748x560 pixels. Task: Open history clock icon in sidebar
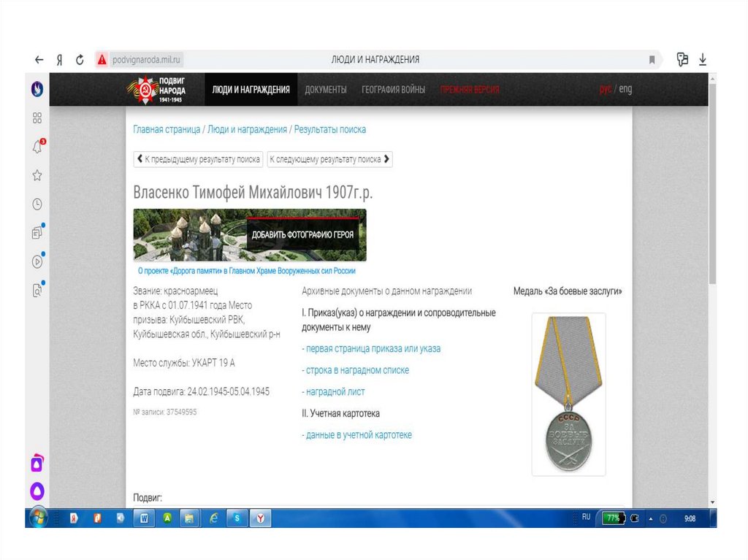pyautogui.click(x=37, y=204)
